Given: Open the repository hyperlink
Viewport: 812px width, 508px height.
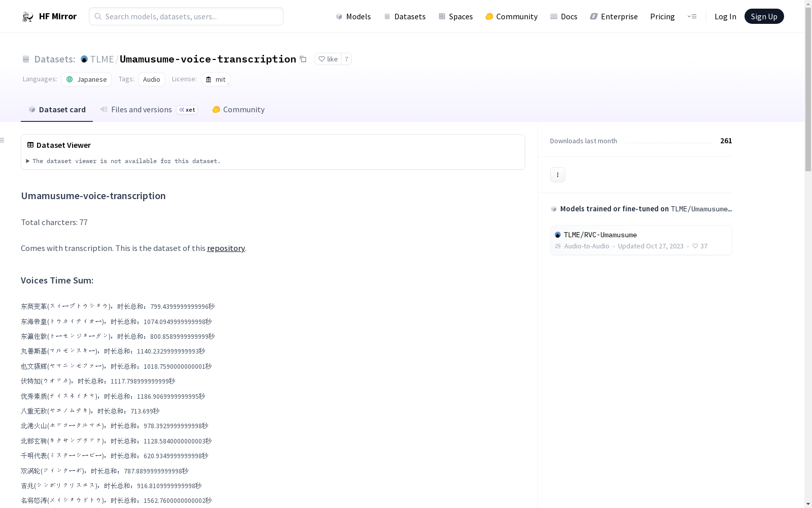Looking at the screenshot, I should tap(226, 248).
